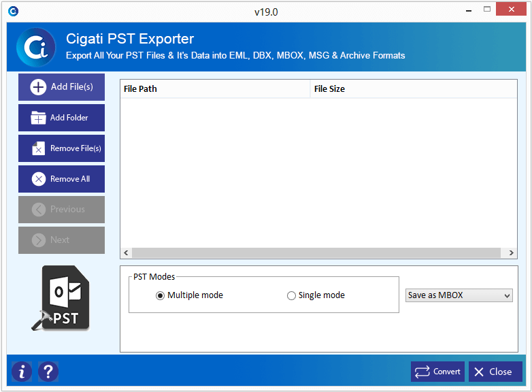
Task: Click the right arrow of horizontal scrollbar
Action: point(511,253)
